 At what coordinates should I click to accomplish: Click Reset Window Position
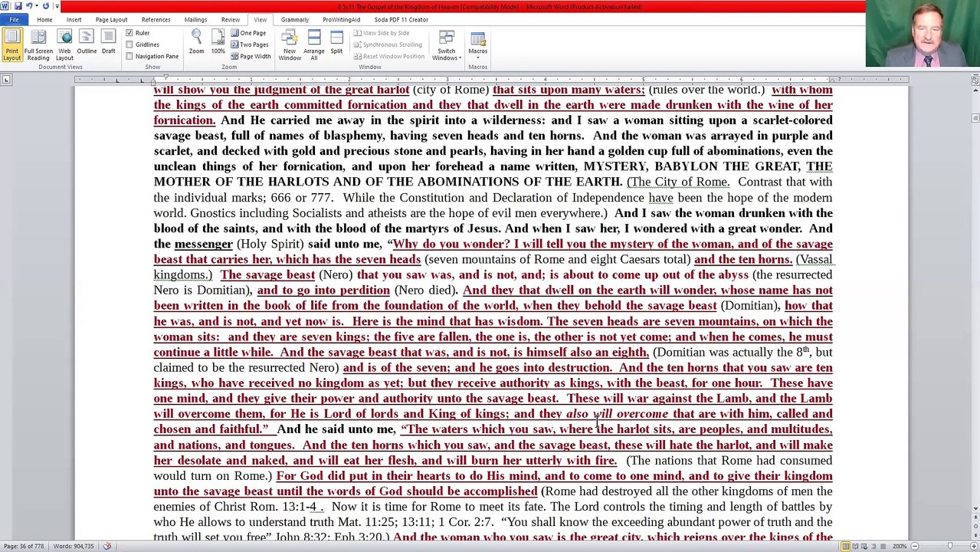(388, 56)
